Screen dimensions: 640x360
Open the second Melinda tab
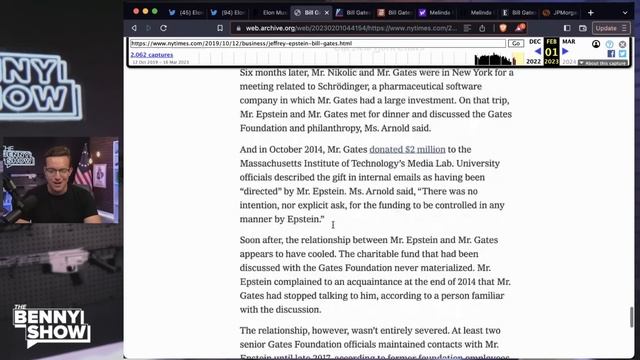point(478,13)
